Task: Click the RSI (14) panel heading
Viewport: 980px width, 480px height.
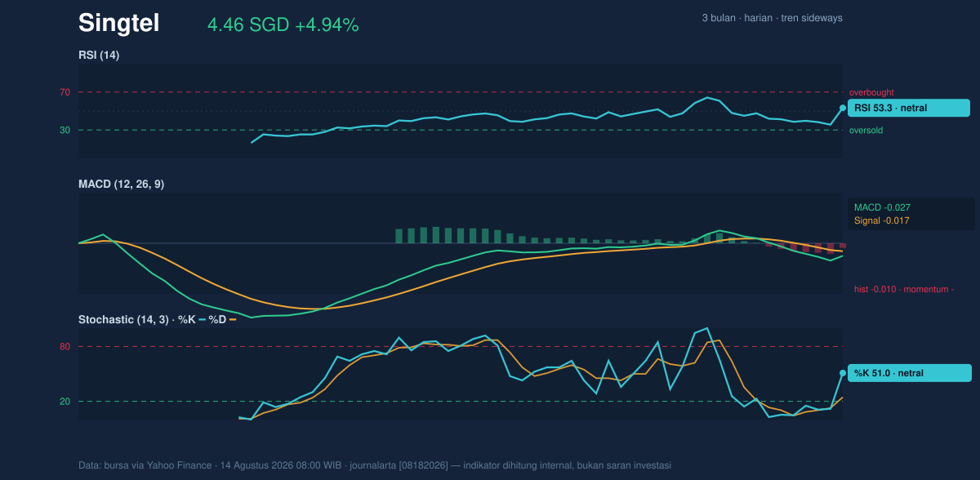Action: 99,56
